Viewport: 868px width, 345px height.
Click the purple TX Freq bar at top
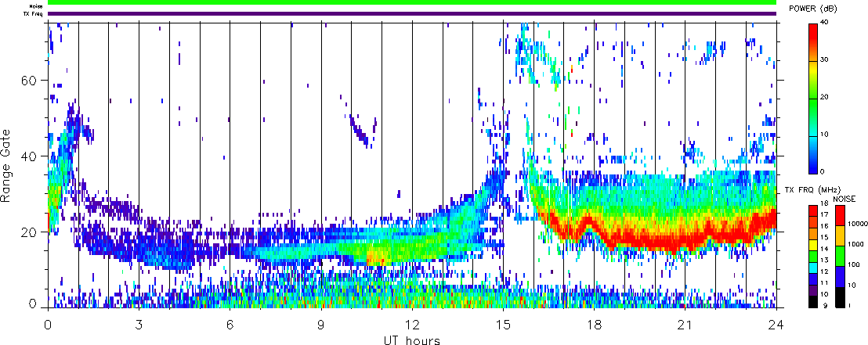(412, 13)
